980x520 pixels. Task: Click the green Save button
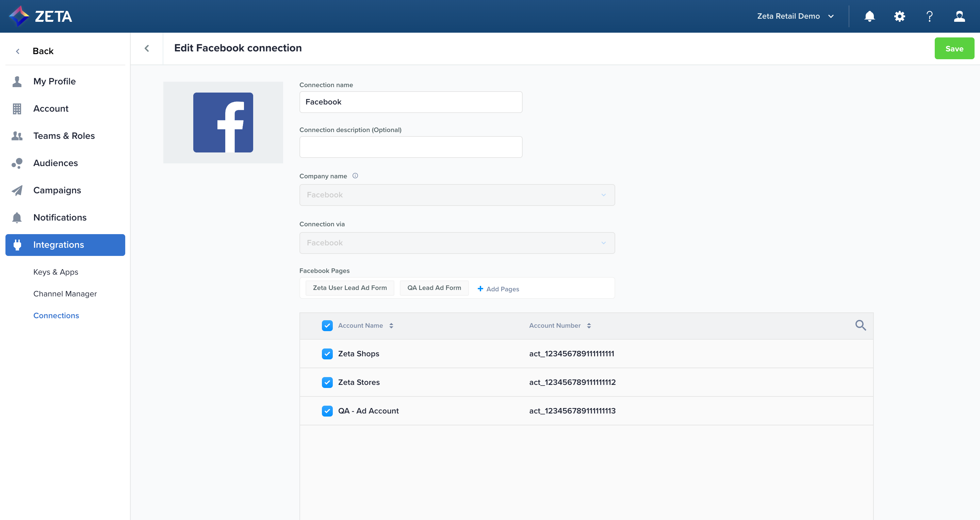(954, 49)
